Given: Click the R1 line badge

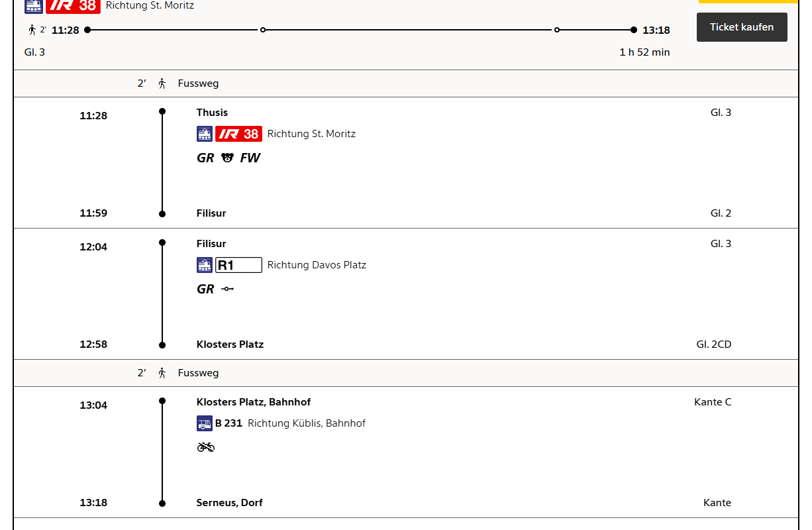Looking at the screenshot, I should [x=238, y=265].
